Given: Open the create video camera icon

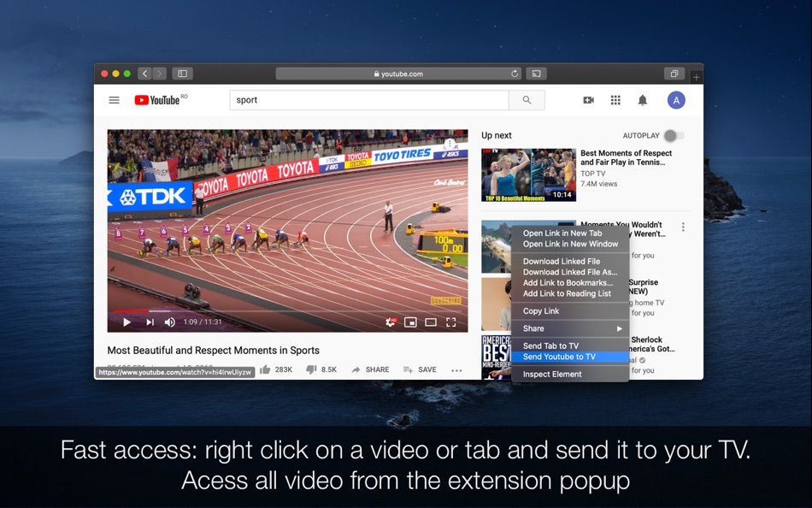Looking at the screenshot, I should point(589,100).
